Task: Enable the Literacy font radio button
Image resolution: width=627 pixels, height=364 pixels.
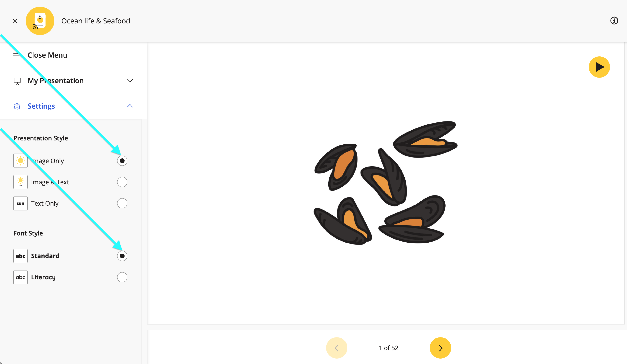Action: pyautogui.click(x=122, y=277)
